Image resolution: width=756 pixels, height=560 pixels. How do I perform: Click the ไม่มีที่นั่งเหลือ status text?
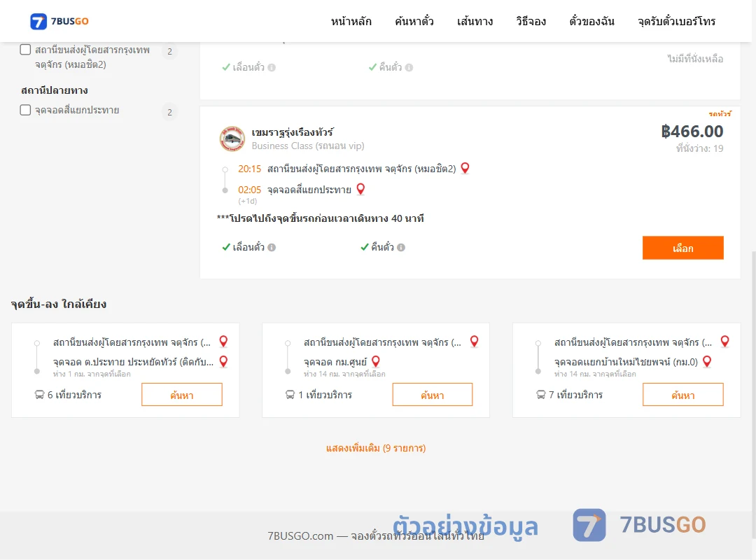(695, 59)
